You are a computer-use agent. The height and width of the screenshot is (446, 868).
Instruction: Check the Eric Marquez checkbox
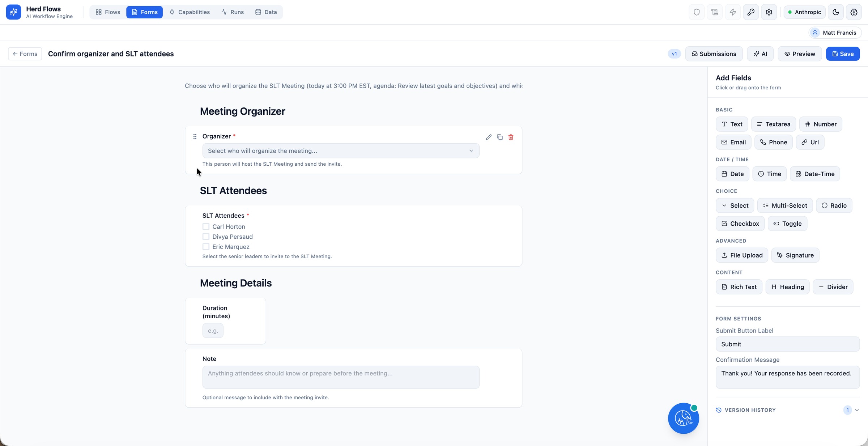click(x=206, y=247)
